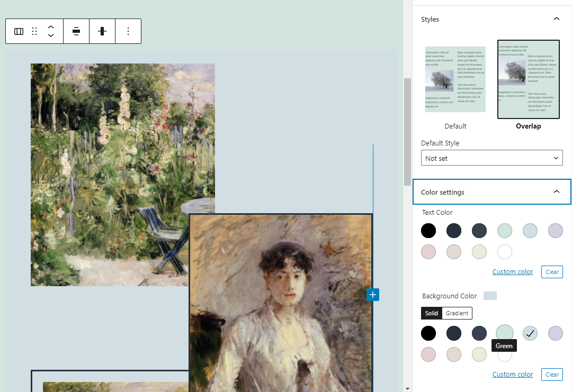Choose the Default block style
572x392 pixels.
click(x=455, y=84)
